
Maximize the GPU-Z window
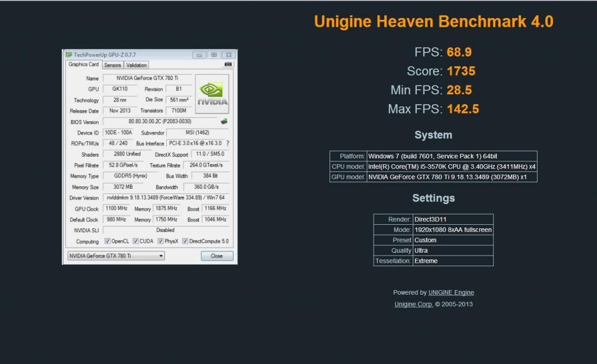[214, 55]
